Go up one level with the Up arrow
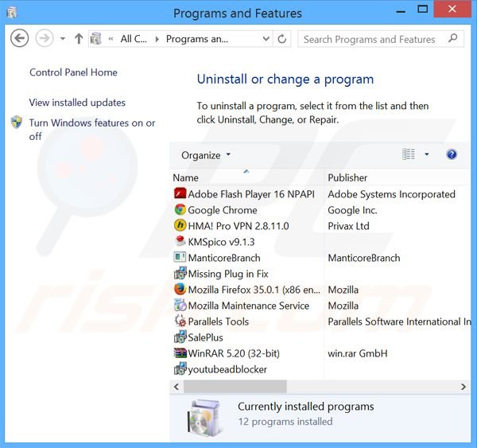 pos(79,39)
